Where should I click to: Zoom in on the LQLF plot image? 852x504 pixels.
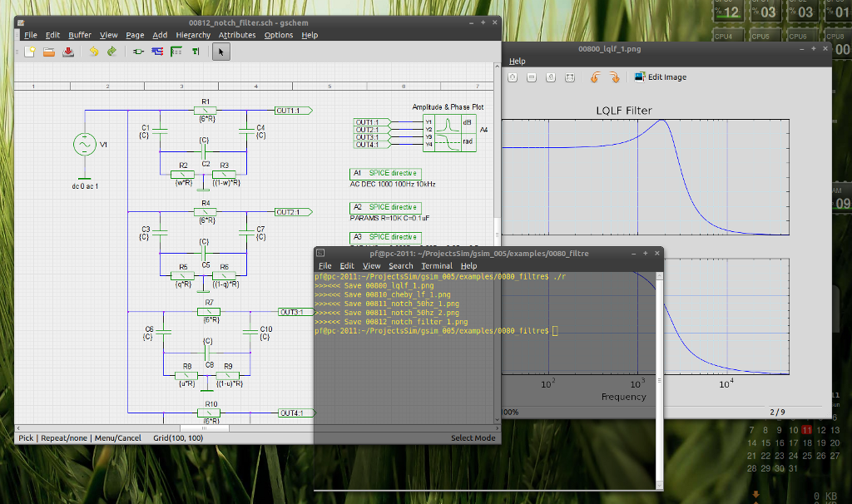[x=513, y=77]
